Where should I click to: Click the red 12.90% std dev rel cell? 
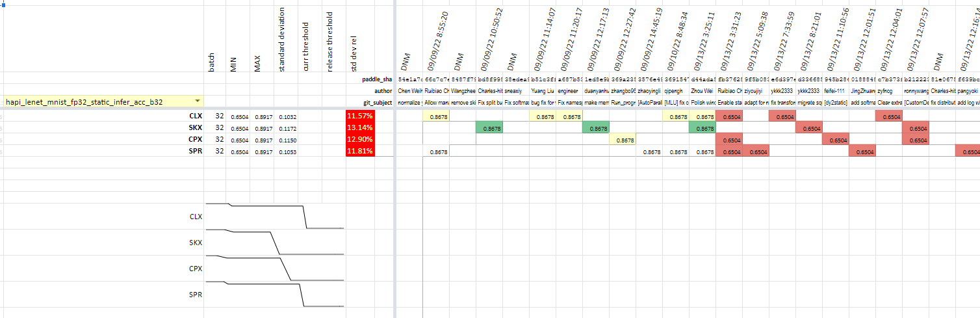tap(361, 139)
